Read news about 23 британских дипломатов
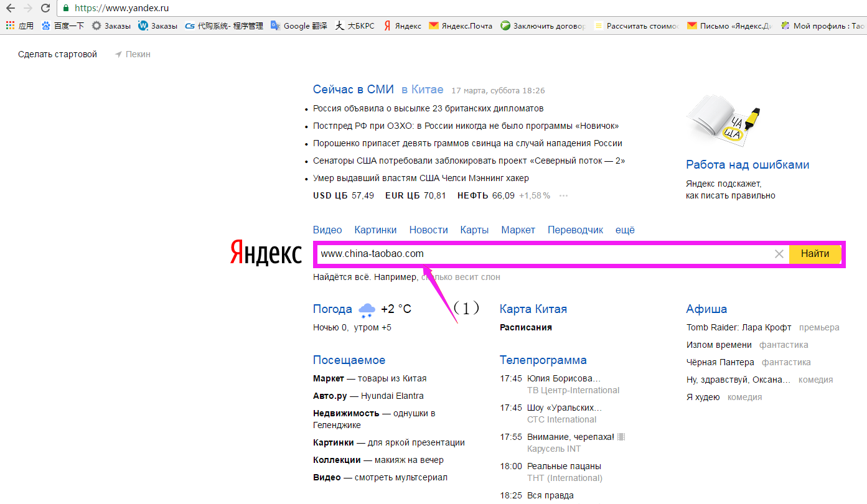 [428, 108]
